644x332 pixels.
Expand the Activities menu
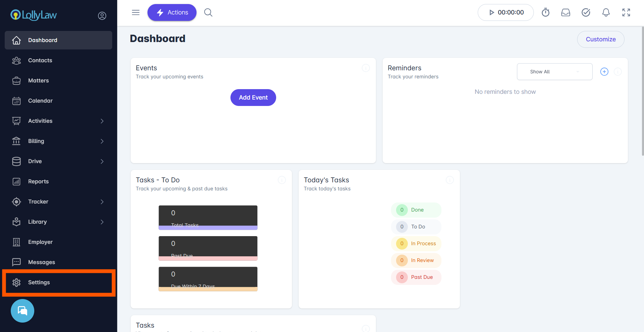coord(58,121)
